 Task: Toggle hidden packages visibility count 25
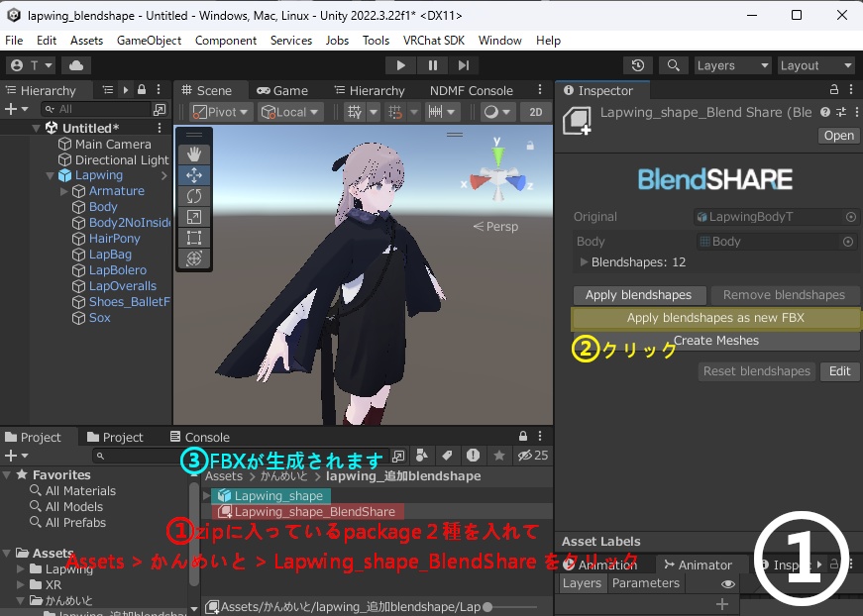coord(533,456)
